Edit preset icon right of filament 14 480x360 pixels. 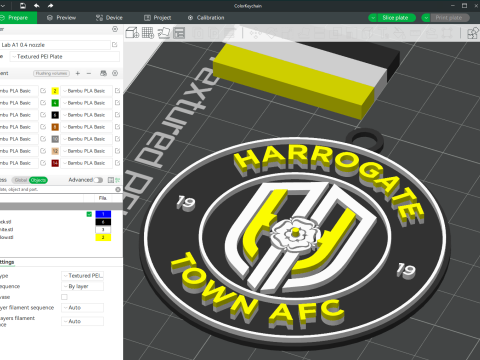[x=117, y=163]
